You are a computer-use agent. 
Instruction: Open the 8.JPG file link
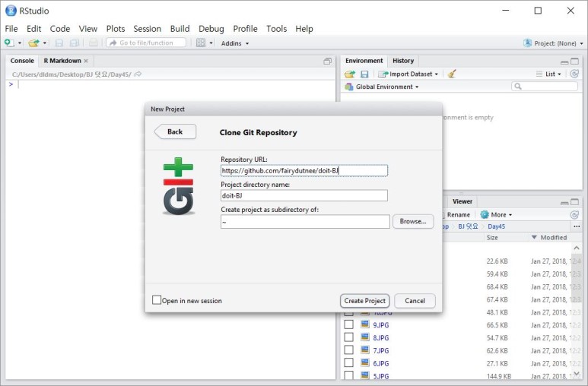[380, 337]
